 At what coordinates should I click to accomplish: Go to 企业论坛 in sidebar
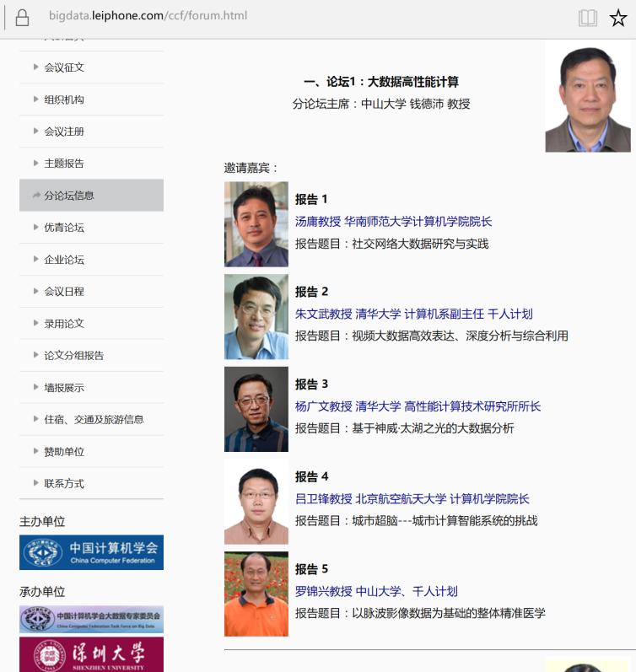pyautogui.click(x=91, y=260)
